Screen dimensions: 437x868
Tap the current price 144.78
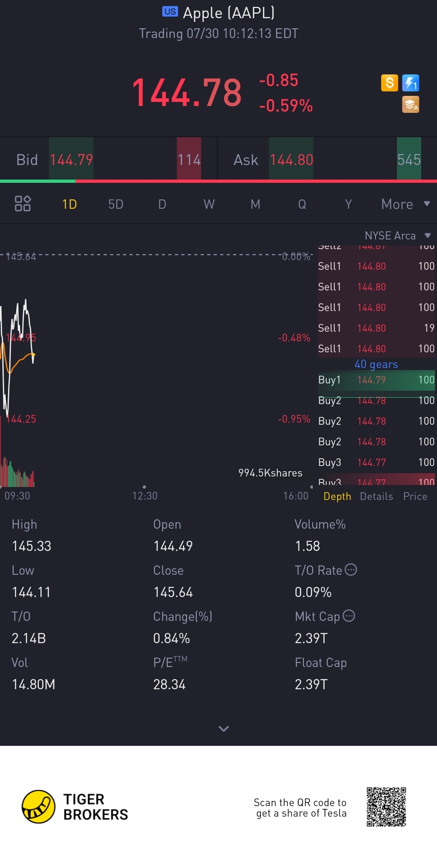click(x=187, y=93)
